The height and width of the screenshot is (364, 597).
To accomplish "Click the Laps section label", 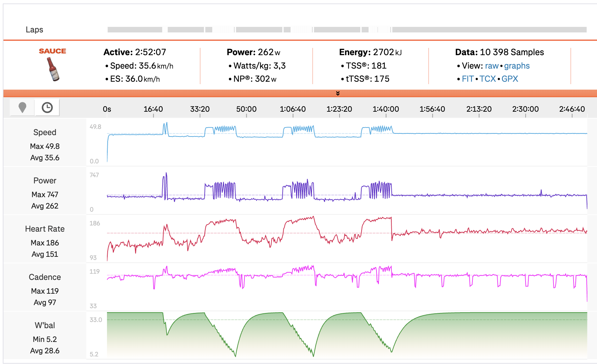I will tap(35, 30).
